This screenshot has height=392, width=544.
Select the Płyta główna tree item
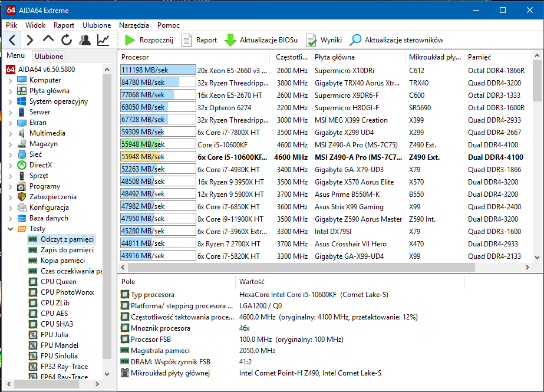tap(50, 91)
